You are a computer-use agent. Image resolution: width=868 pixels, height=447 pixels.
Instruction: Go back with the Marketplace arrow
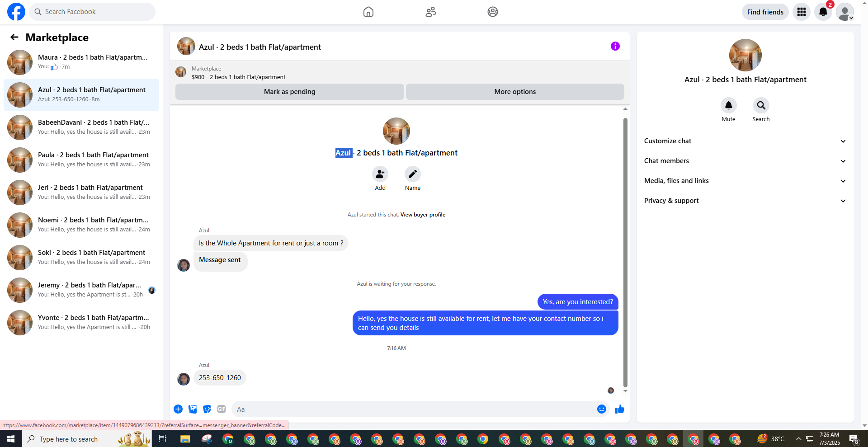pyautogui.click(x=14, y=37)
